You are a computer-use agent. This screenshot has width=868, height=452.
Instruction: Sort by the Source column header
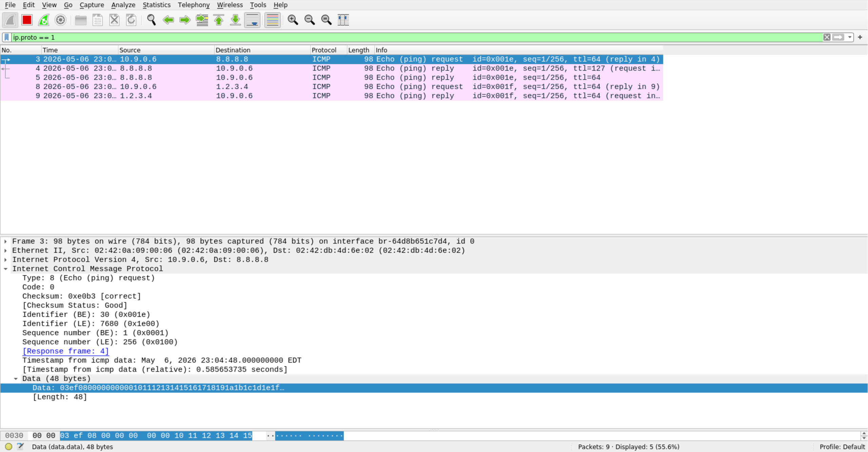[166, 50]
